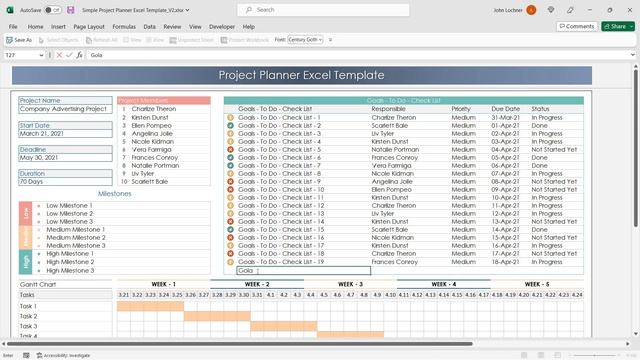Click the editing cell containing Gola
Screen dimensions: 640x360
pos(303,271)
